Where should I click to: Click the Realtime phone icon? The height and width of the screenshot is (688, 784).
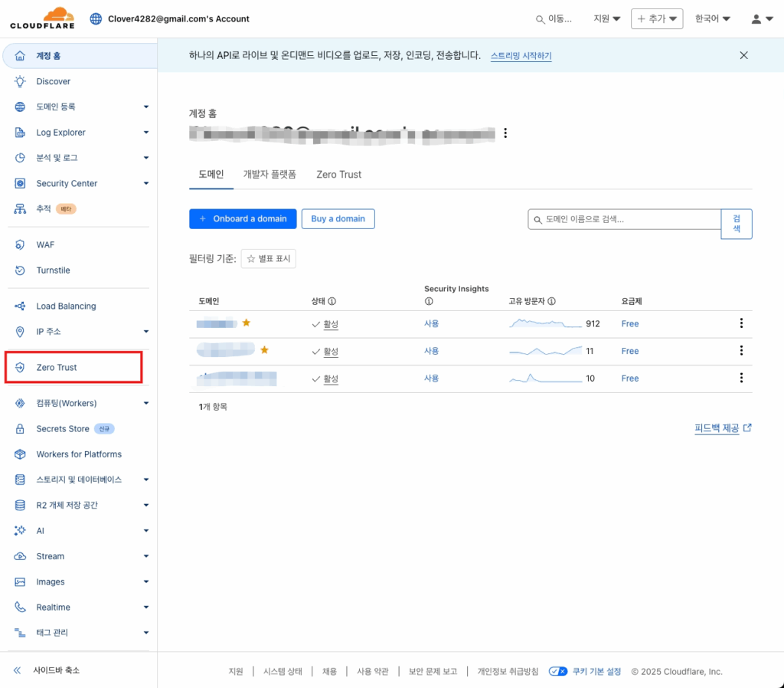click(x=20, y=607)
